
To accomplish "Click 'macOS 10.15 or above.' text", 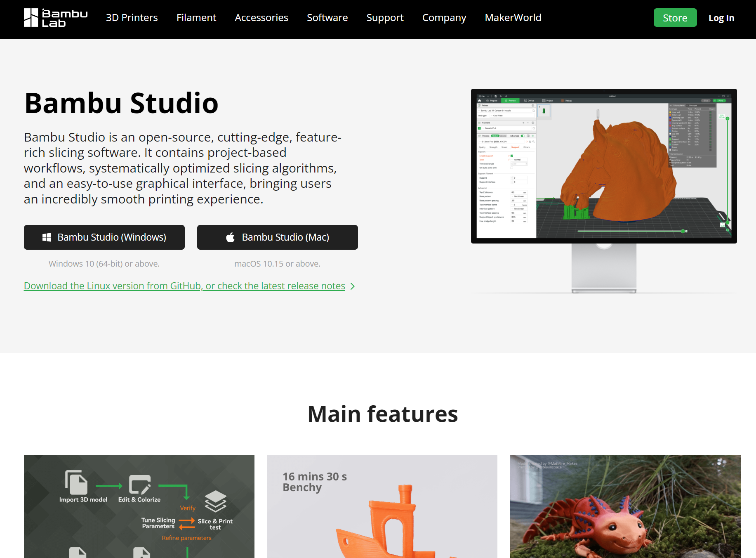I will (x=277, y=264).
